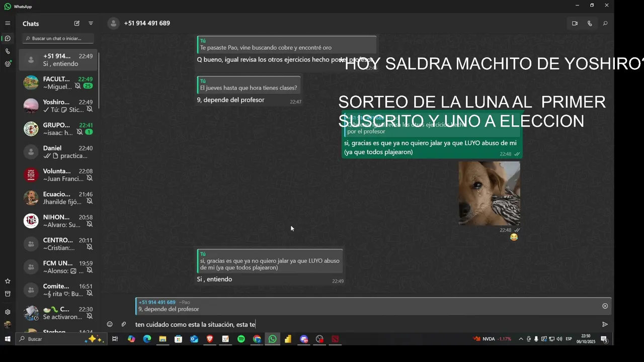Screen dimensions: 644x362
Task: Open the Daniel chat
Action: pos(59,152)
